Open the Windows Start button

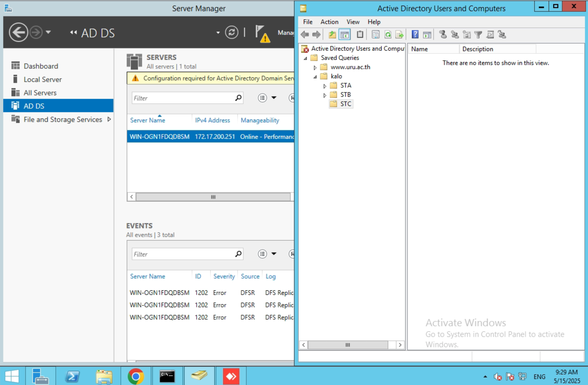click(x=12, y=376)
